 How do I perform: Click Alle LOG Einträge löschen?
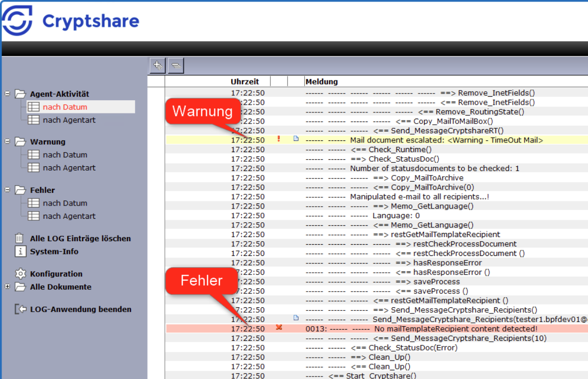80,239
